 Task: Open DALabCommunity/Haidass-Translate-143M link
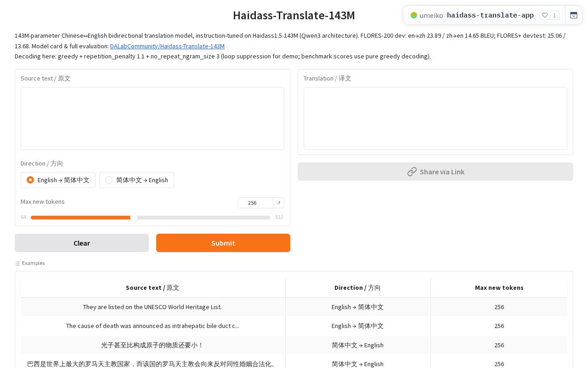point(167,46)
